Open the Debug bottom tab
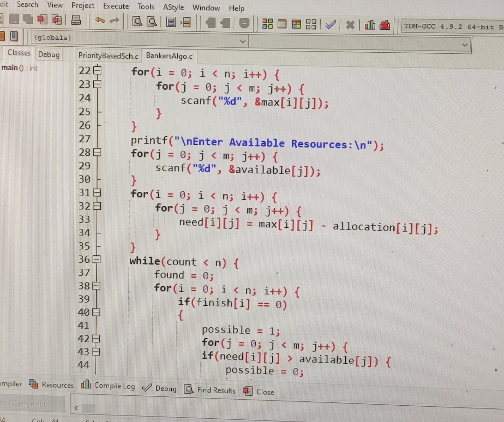The height and width of the screenshot is (422, 504). (160, 388)
